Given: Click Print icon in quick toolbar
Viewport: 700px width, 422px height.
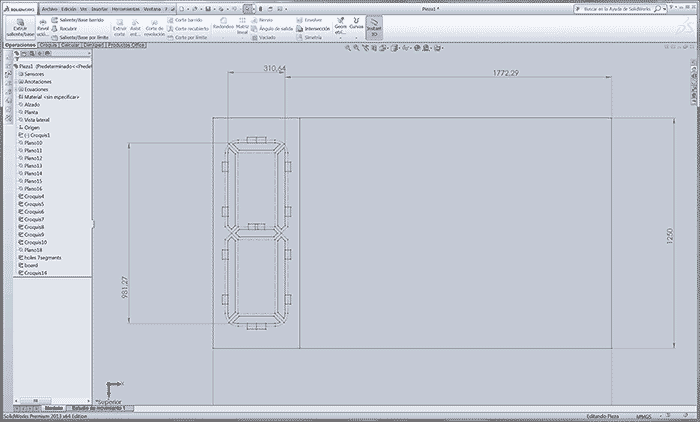Looking at the screenshot, I should point(221,9).
